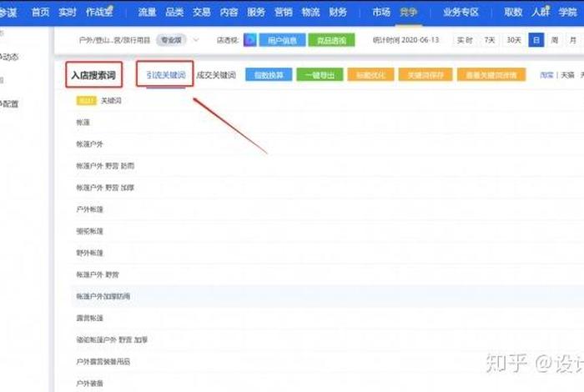Screen dimensions: 584x392
Task: Click the 专业版 badge
Action: tap(171, 40)
